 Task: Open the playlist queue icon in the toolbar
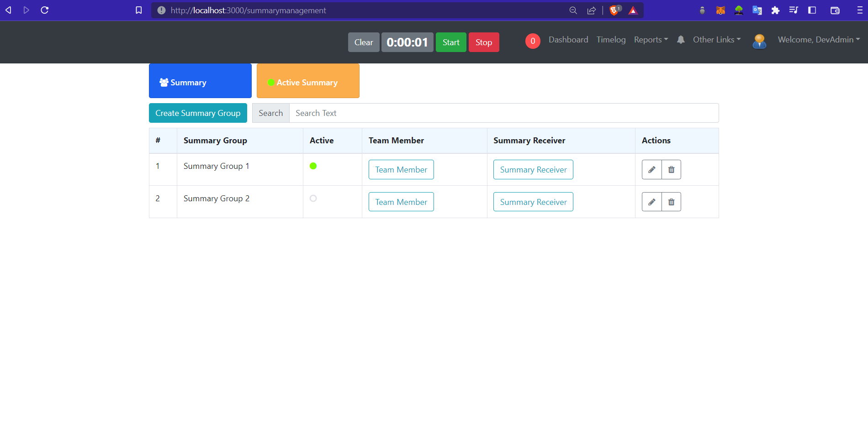(x=794, y=10)
